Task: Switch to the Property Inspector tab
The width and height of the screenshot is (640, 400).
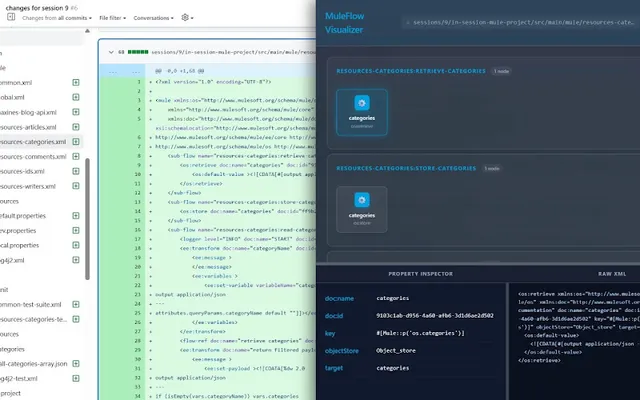Action: (x=420, y=274)
